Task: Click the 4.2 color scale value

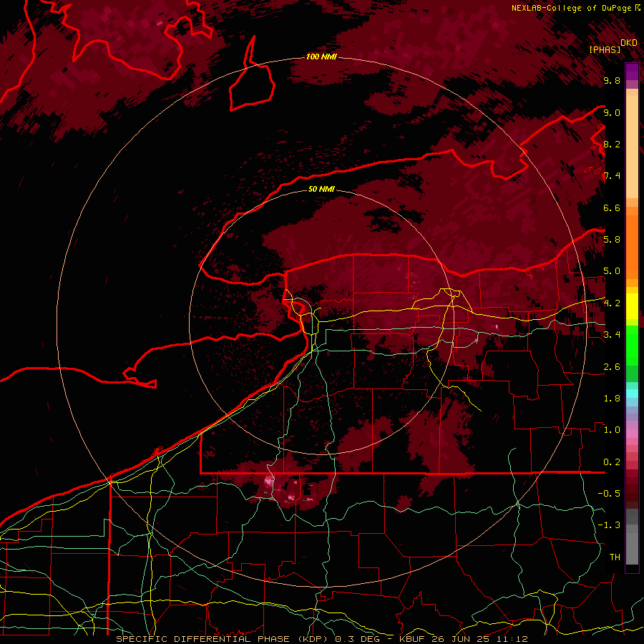Action: [612, 303]
